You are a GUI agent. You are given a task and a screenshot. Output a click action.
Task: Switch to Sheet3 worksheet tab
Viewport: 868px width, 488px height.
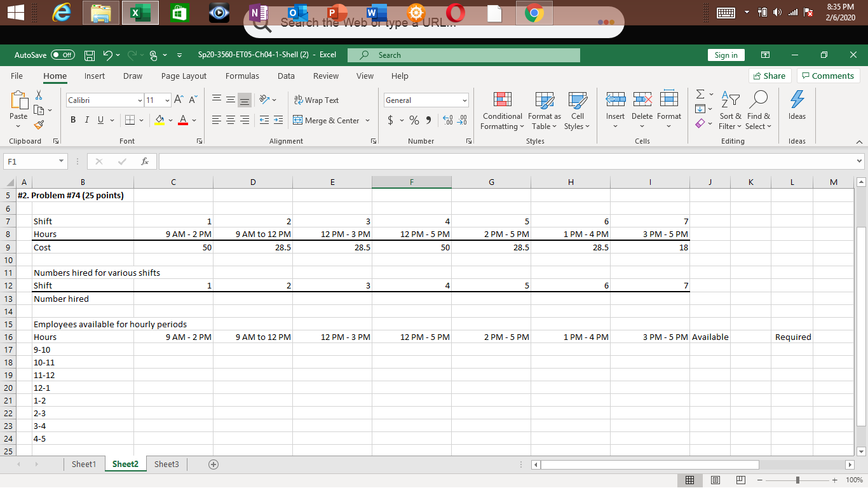pyautogui.click(x=166, y=464)
